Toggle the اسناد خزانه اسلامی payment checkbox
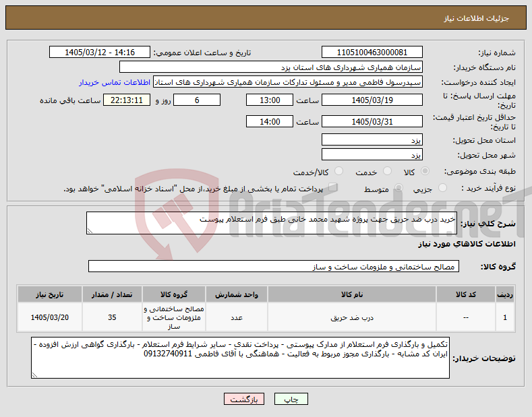 (x=333, y=187)
